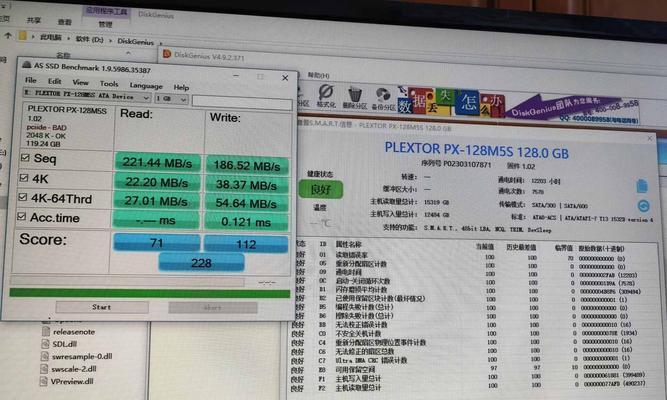Open the Help menu in AS SSD

(x=181, y=87)
